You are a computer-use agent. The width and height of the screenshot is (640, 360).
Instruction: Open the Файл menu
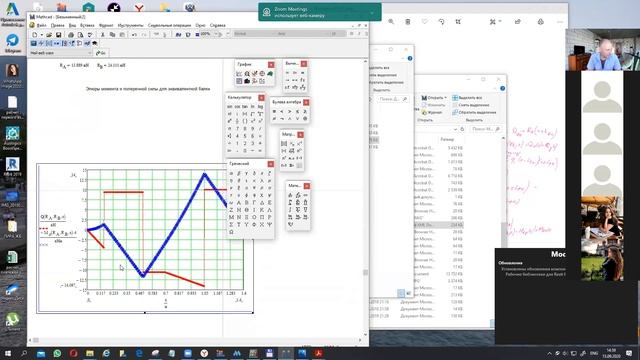(x=42, y=25)
